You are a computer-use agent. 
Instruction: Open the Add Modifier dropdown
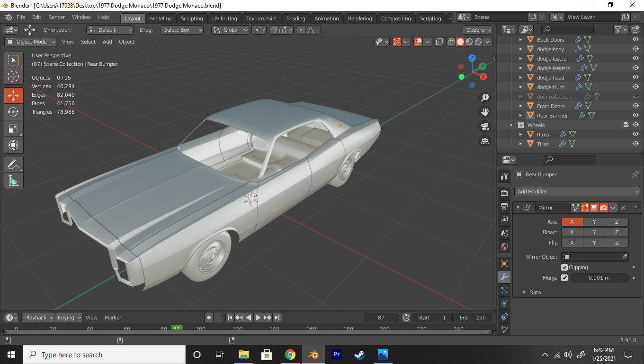[x=577, y=191]
